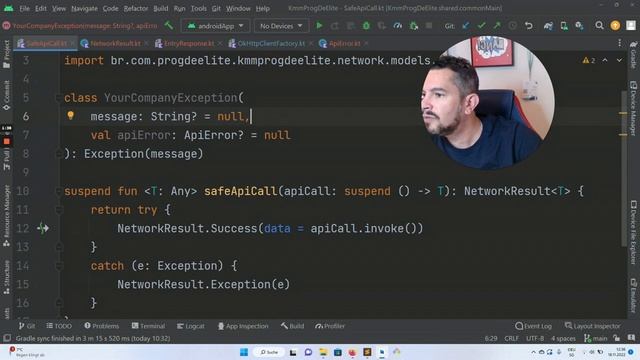Click the CRLF line separator status entry
Screen dimensions: 640x360
pyautogui.click(x=511, y=338)
